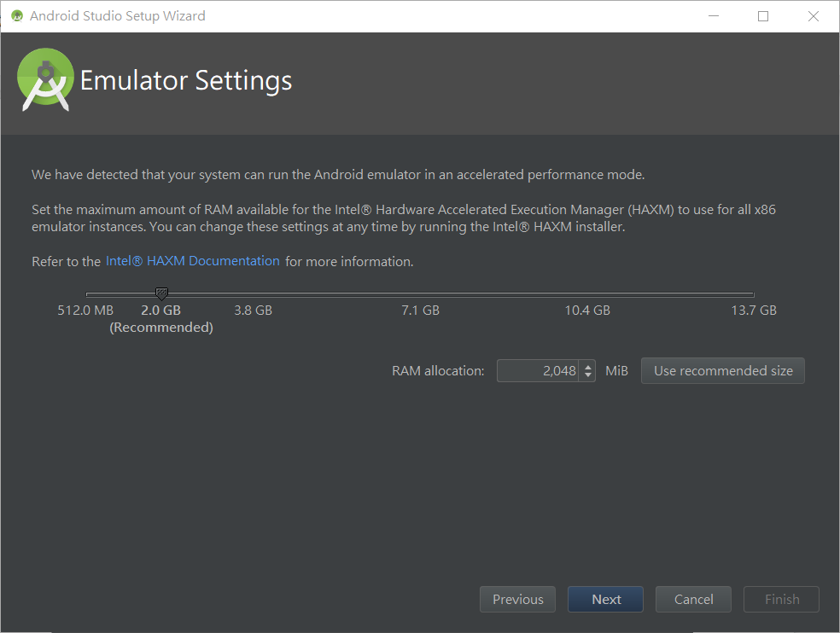Click the RAM allocation value field

click(537, 370)
